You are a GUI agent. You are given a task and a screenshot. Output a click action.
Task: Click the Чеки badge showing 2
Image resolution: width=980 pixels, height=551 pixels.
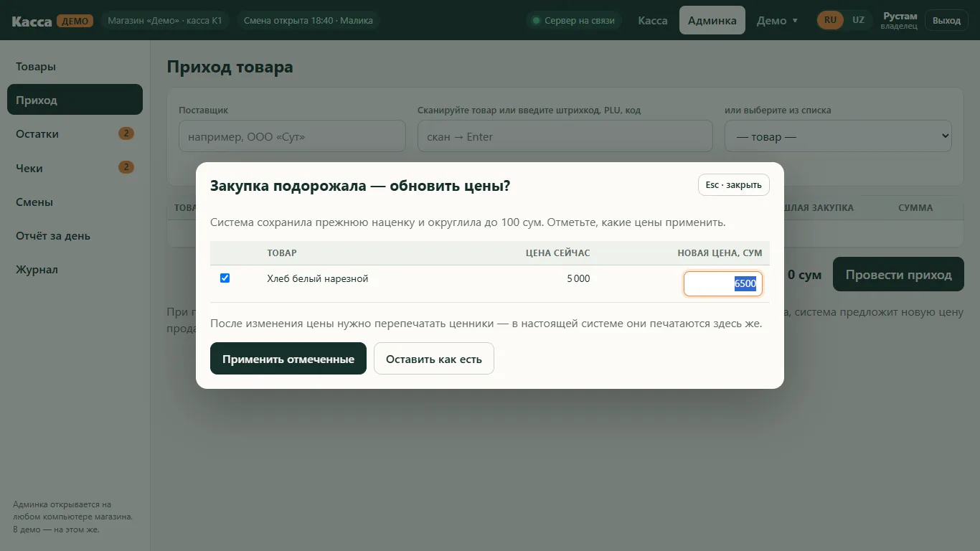pyautogui.click(x=126, y=167)
